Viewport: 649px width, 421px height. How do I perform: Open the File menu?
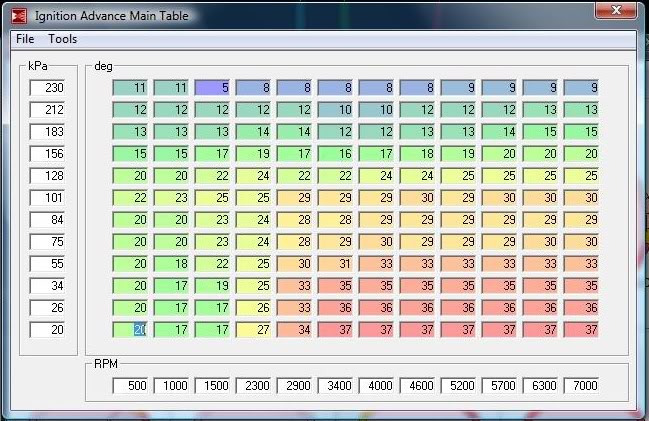pos(25,39)
